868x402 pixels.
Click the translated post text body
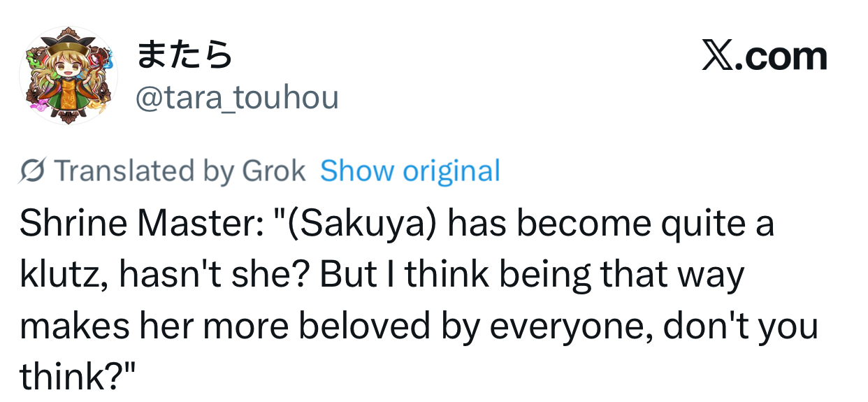click(x=419, y=301)
